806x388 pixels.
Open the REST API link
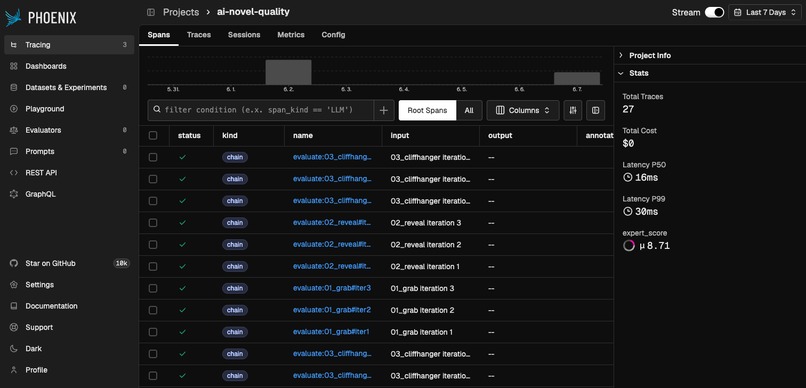69,173
